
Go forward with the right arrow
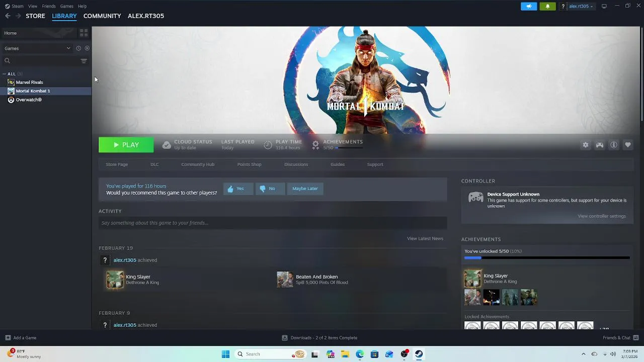tap(18, 16)
